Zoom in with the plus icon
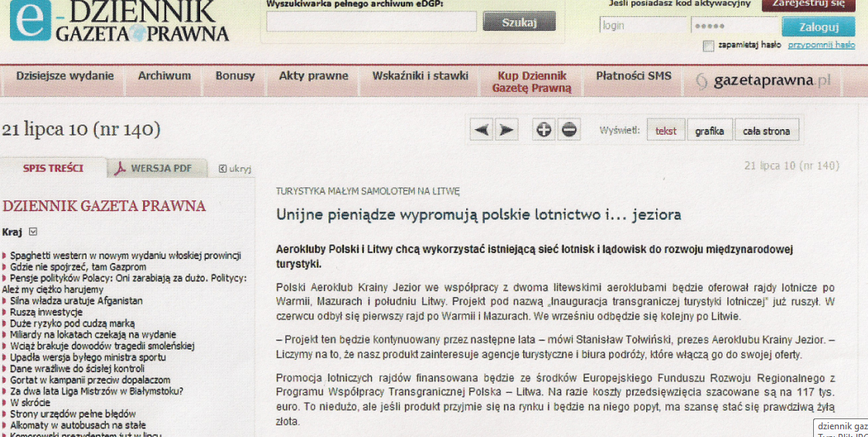868x437 pixels. [x=543, y=130]
